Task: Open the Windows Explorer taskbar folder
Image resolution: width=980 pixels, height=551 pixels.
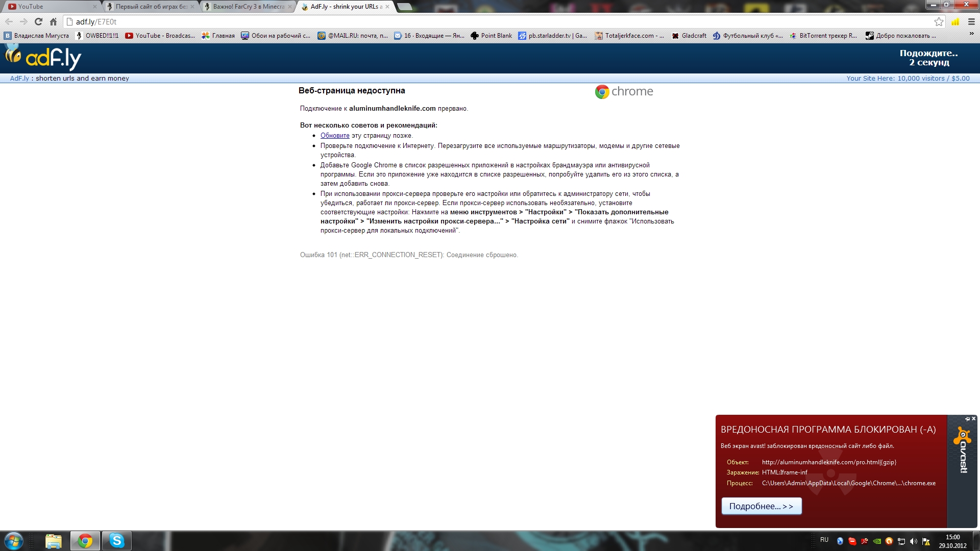Action: (53, 541)
